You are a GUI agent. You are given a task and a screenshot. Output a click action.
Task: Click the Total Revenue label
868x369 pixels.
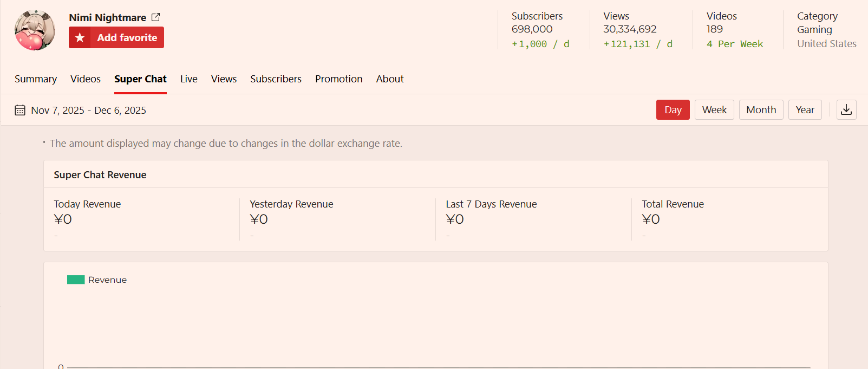click(x=673, y=204)
